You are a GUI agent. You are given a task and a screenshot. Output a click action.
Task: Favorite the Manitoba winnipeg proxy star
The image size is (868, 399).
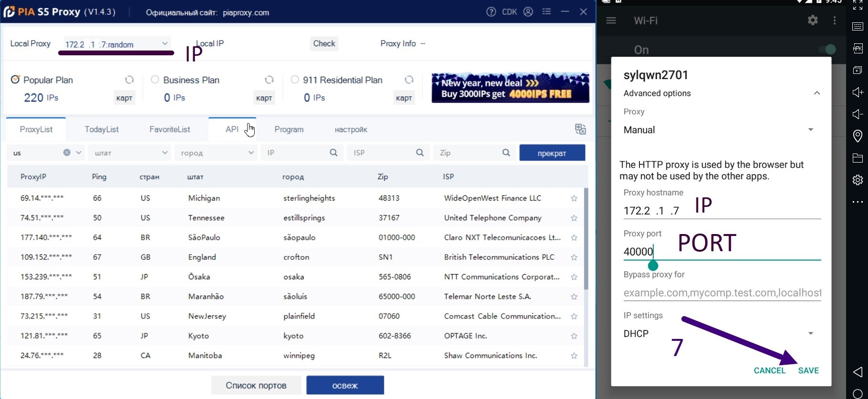point(574,356)
